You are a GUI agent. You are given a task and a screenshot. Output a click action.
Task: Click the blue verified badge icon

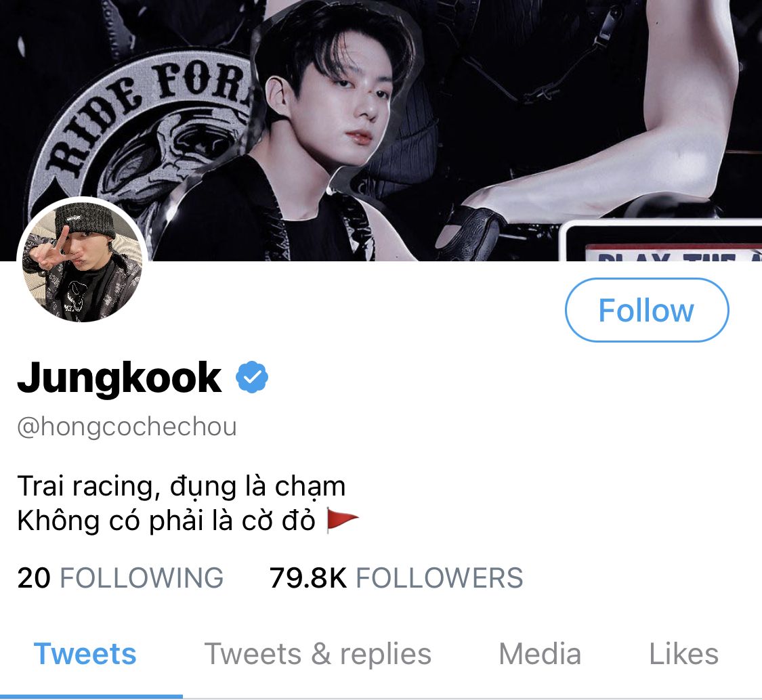[252, 377]
